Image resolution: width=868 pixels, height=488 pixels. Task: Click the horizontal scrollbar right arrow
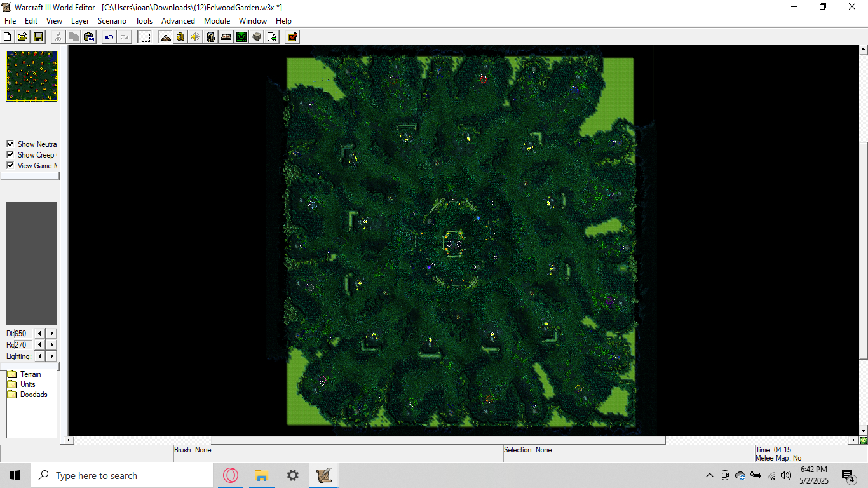(855, 440)
